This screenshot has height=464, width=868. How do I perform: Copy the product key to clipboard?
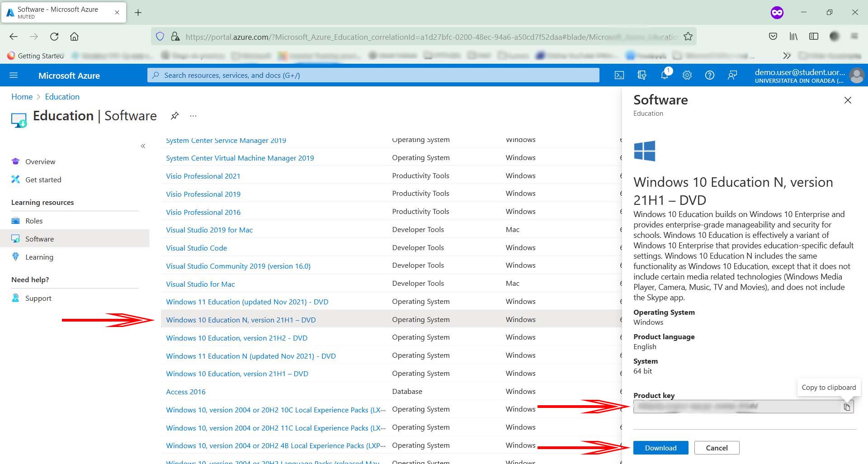(x=847, y=407)
